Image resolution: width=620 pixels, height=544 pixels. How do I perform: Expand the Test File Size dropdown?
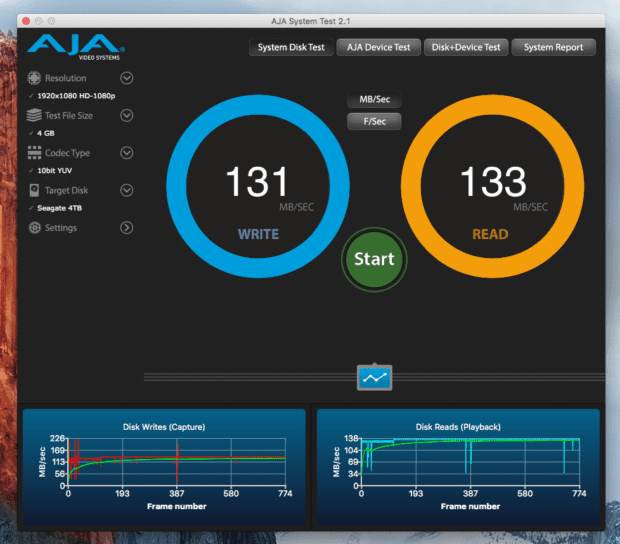click(127, 115)
